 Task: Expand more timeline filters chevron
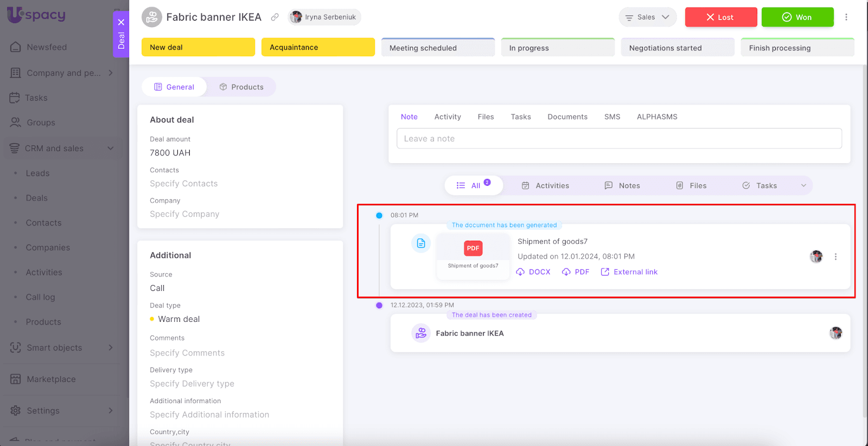point(803,185)
